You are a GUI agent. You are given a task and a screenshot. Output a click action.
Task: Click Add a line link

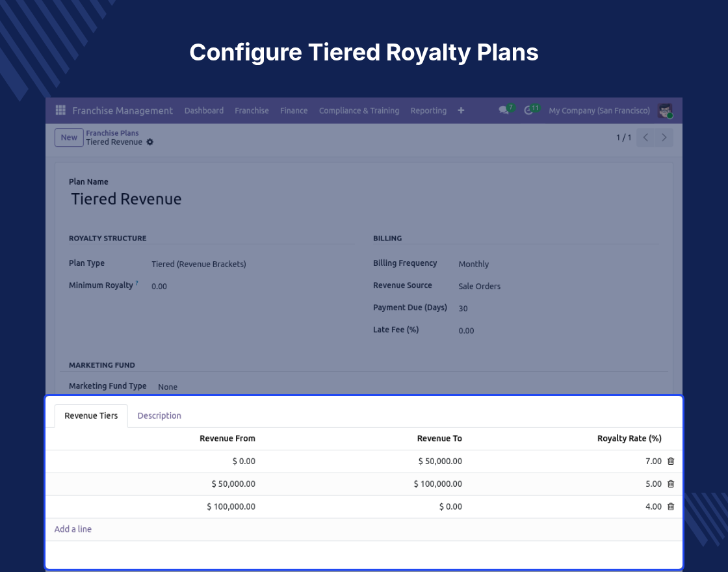click(73, 529)
